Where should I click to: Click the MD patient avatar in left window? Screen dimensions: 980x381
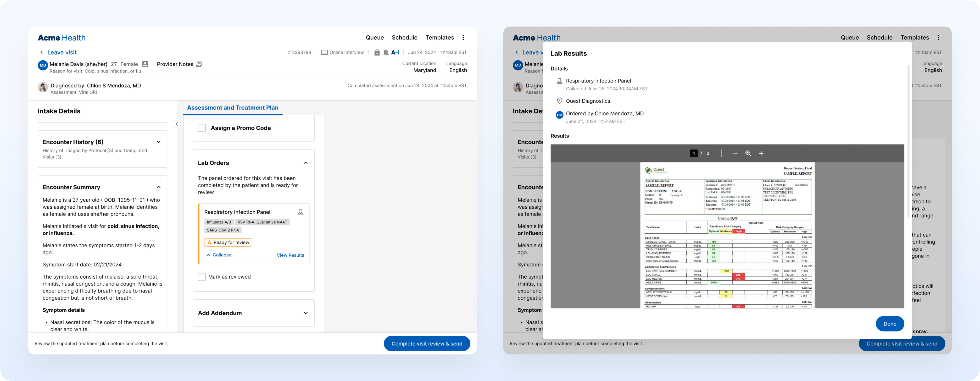pyautogui.click(x=43, y=65)
